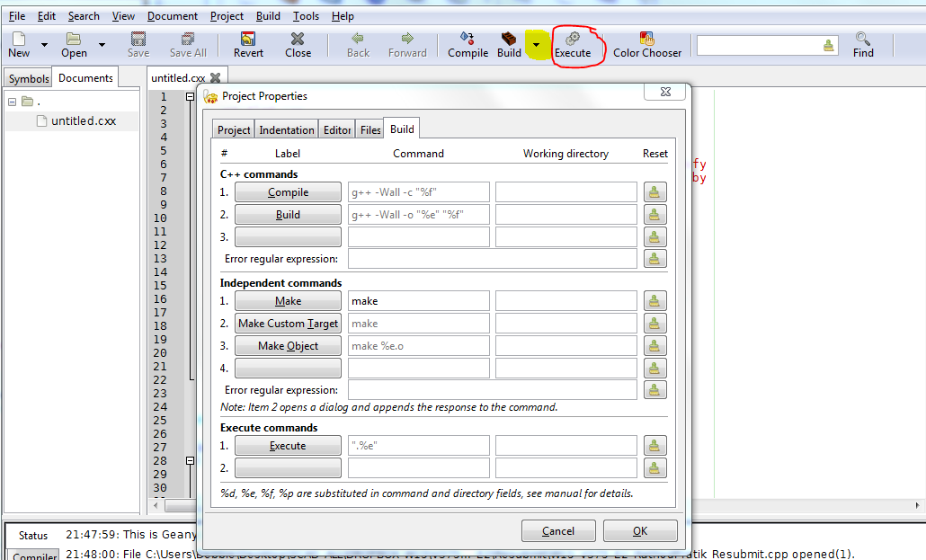The height and width of the screenshot is (560, 926).
Task: Expand the Build toolbar dropdown arrow
Action: click(x=537, y=44)
